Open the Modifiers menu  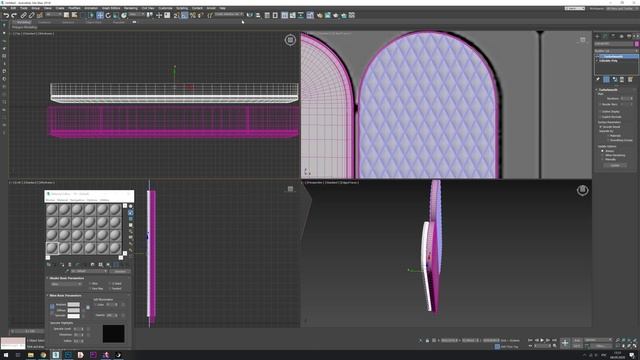(74, 8)
